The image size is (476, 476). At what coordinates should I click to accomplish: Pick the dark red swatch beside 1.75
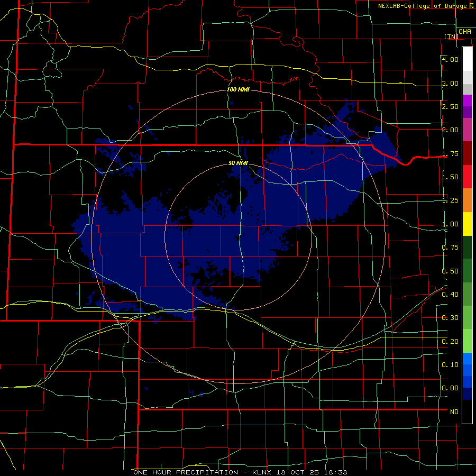tap(467, 153)
